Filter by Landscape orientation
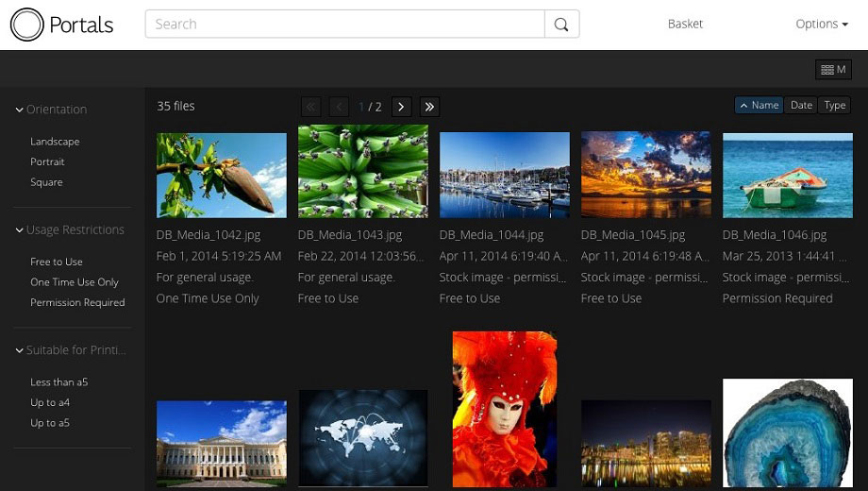 [55, 142]
